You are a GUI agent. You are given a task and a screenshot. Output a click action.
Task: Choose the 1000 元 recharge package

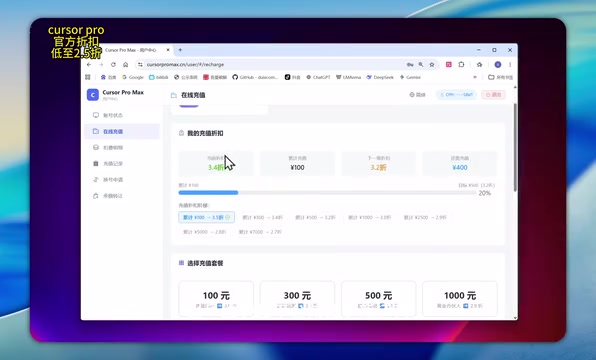click(x=460, y=299)
